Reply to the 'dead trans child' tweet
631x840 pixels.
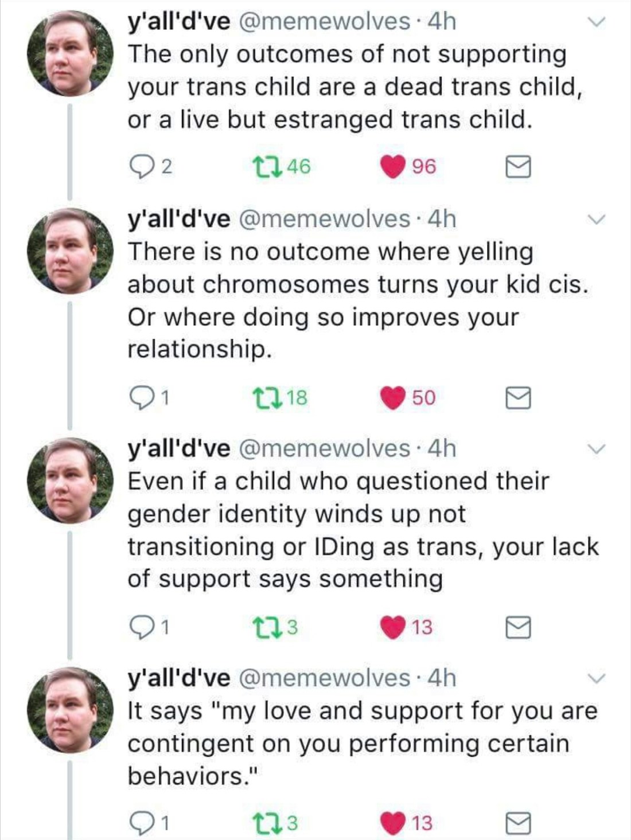click(x=140, y=167)
